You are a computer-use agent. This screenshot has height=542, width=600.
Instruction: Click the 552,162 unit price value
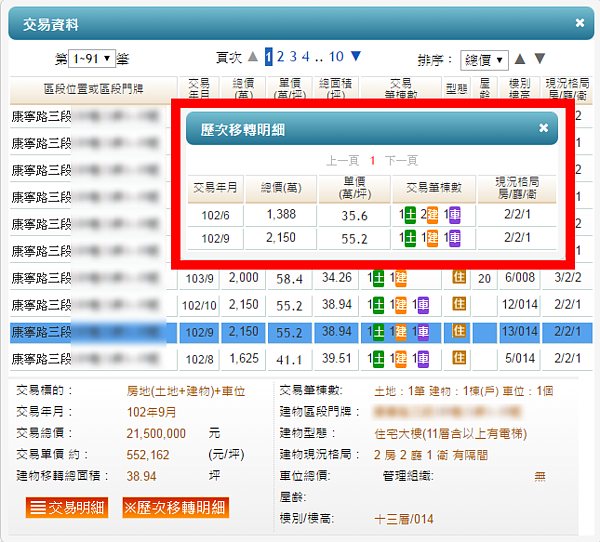[148, 455]
